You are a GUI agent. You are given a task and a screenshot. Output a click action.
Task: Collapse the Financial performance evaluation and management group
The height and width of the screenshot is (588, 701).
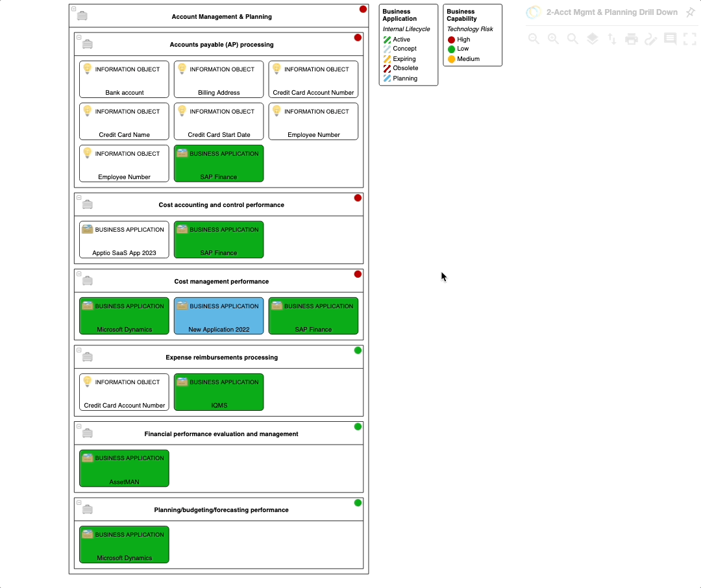tap(79, 426)
